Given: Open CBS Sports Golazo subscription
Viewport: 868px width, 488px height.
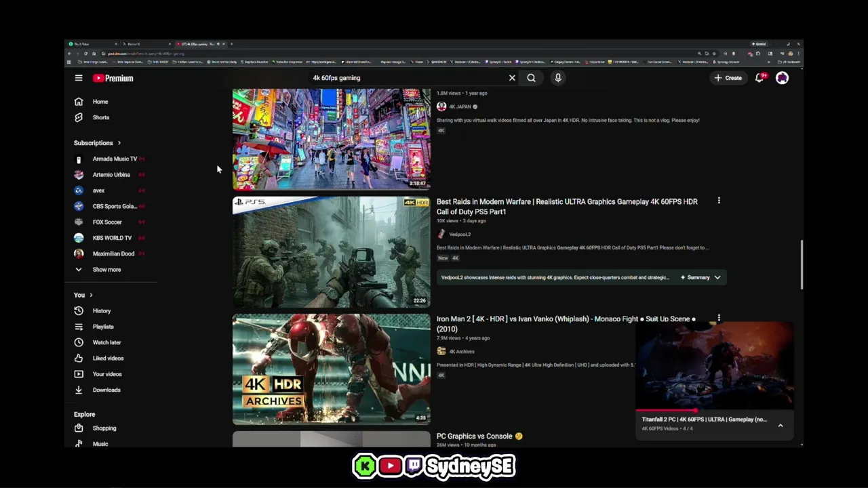Looking at the screenshot, I should coord(115,206).
